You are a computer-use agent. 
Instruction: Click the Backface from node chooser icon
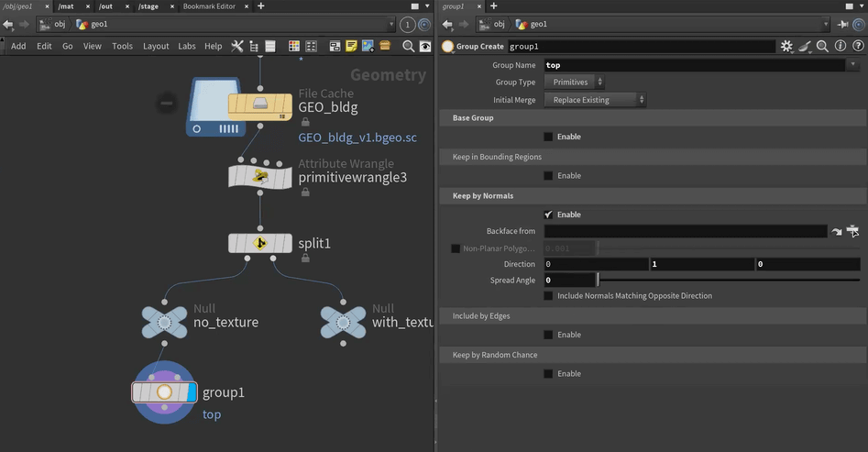852,232
